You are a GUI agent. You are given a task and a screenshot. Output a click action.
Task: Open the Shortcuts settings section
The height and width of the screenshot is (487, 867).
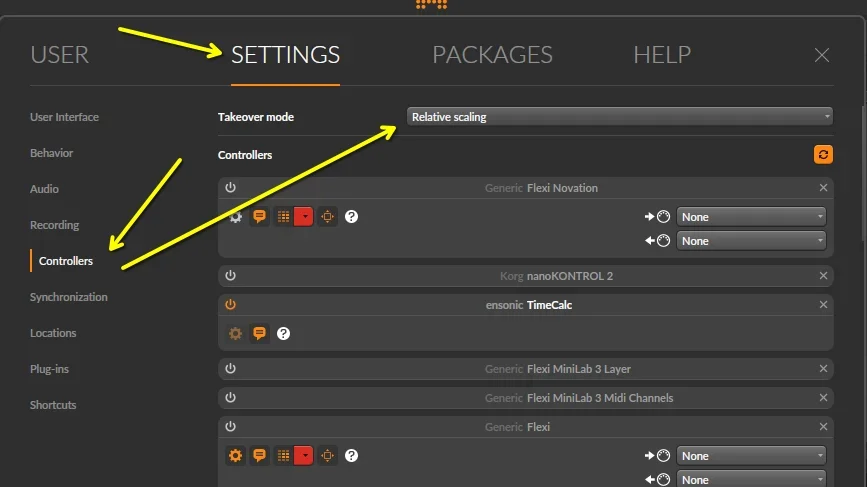coord(53,405)
